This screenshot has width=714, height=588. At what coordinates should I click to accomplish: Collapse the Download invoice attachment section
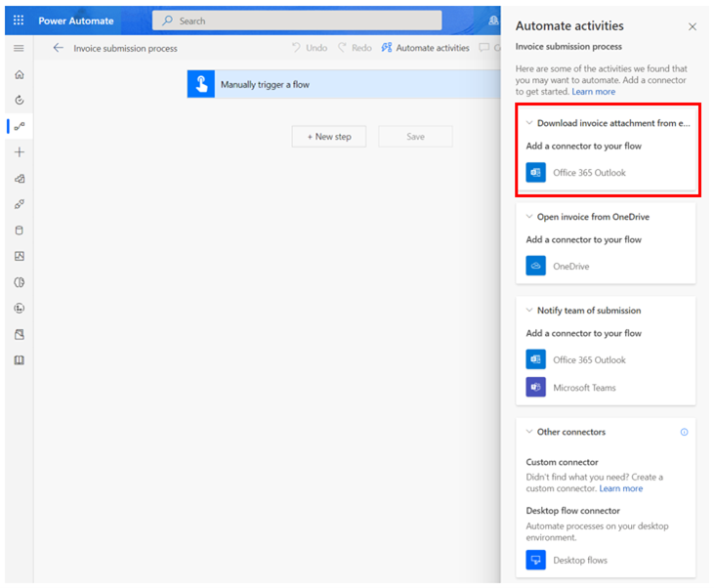[x=529, y=123]
